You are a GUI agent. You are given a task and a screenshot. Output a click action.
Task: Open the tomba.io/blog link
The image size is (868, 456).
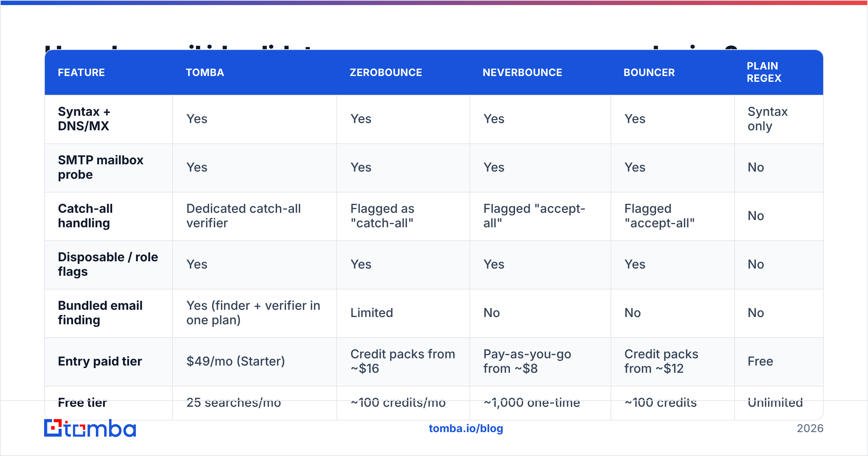point(466,428)
